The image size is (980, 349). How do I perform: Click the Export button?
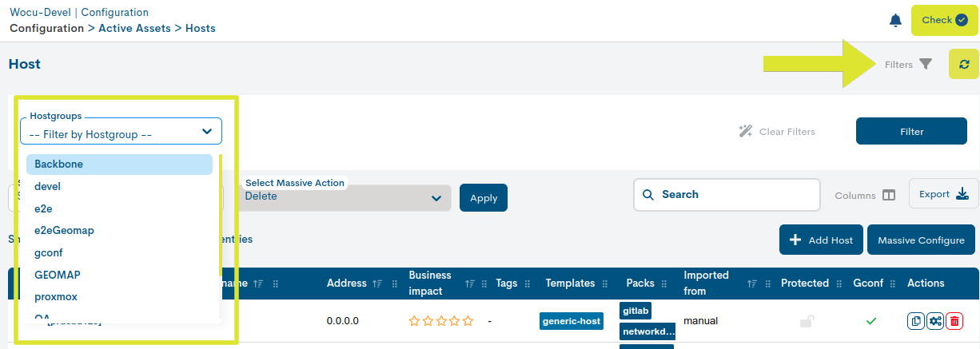click(x=944, y=194)
